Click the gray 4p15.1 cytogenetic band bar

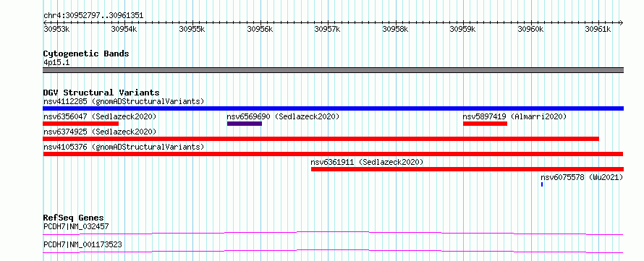click(333, 70)
